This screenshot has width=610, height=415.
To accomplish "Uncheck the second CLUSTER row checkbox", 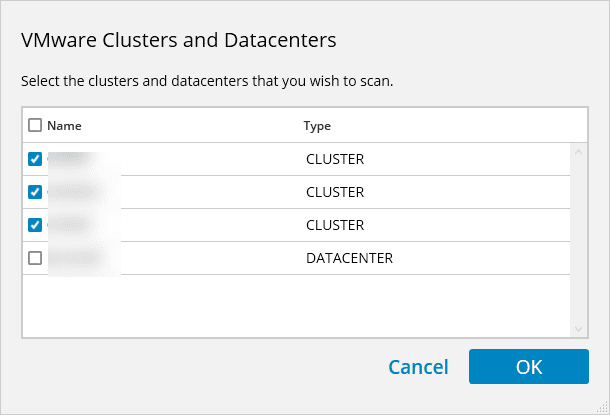I will (x=35, y=192).
